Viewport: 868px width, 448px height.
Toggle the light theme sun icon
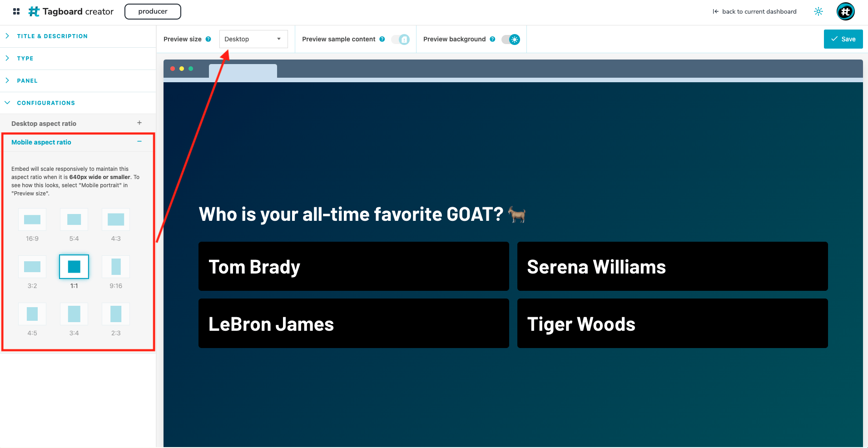point(818,11)
